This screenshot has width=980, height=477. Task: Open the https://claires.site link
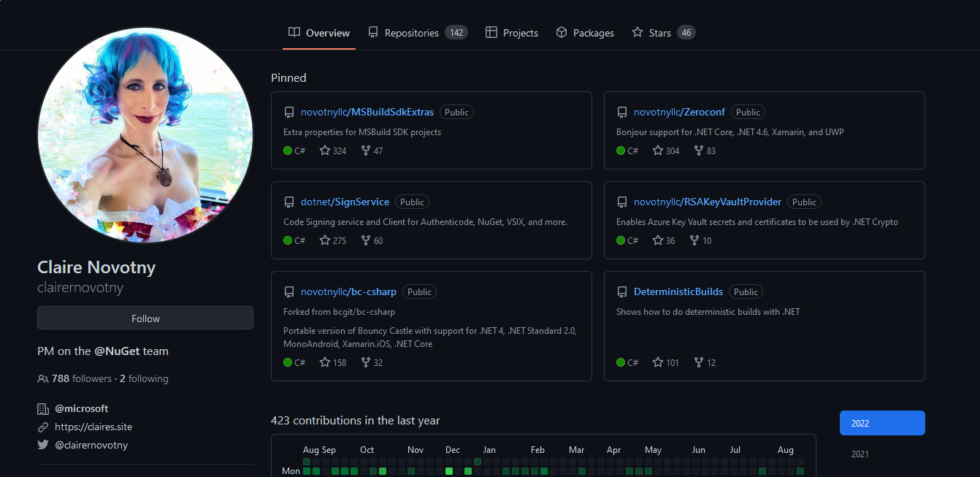pos(93,427)
